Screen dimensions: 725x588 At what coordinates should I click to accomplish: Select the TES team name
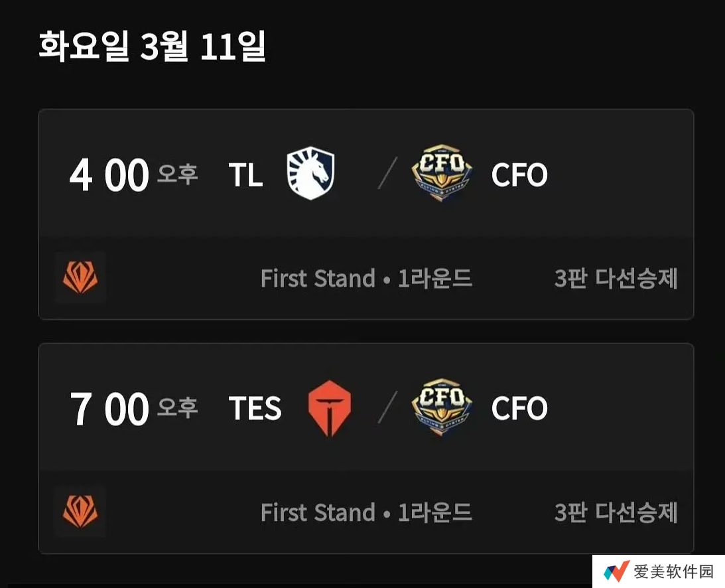(255, 409)
